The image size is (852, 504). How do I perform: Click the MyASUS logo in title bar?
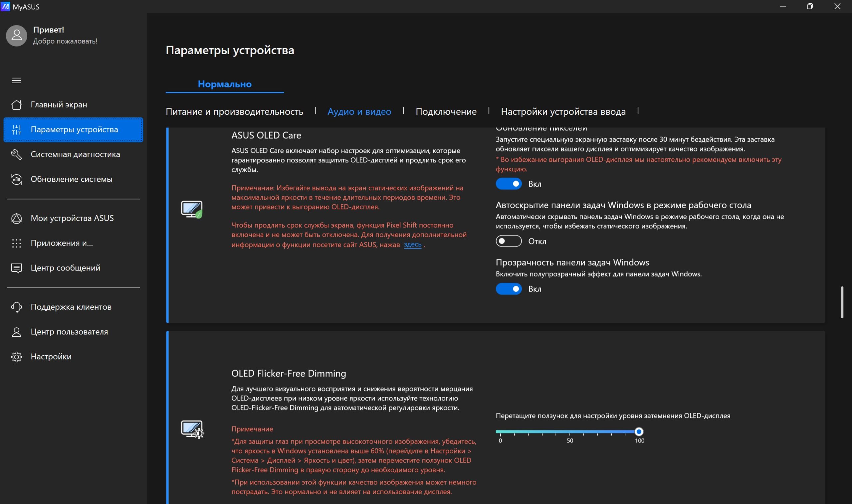pyautogui.click(x=5, y=6)
